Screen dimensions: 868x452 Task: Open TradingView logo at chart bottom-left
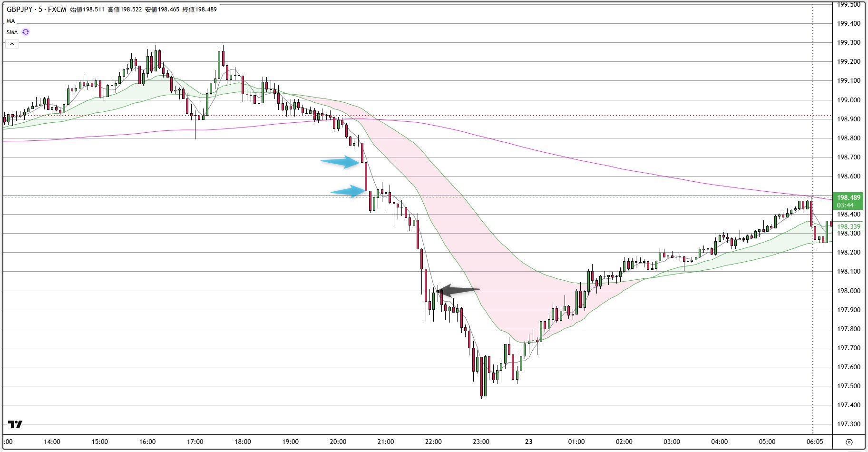[15, 424]
